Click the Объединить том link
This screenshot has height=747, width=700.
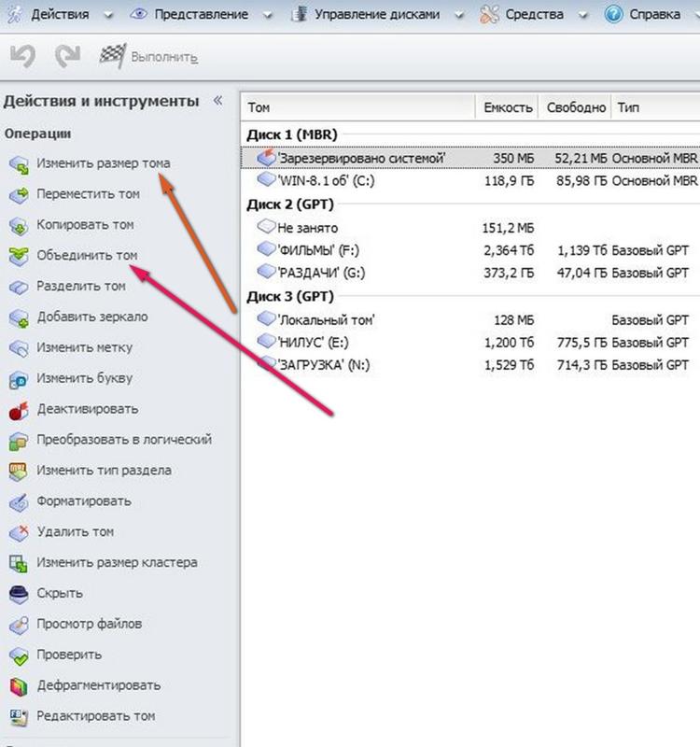pos(87,255)
